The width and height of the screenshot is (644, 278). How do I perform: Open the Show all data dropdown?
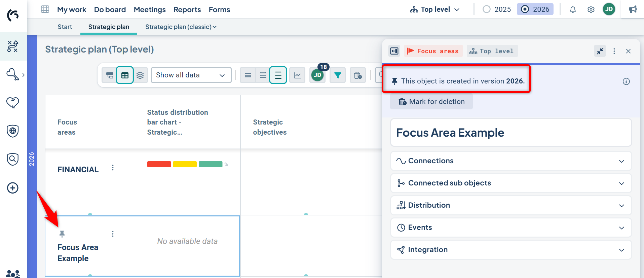click(191, 75)
